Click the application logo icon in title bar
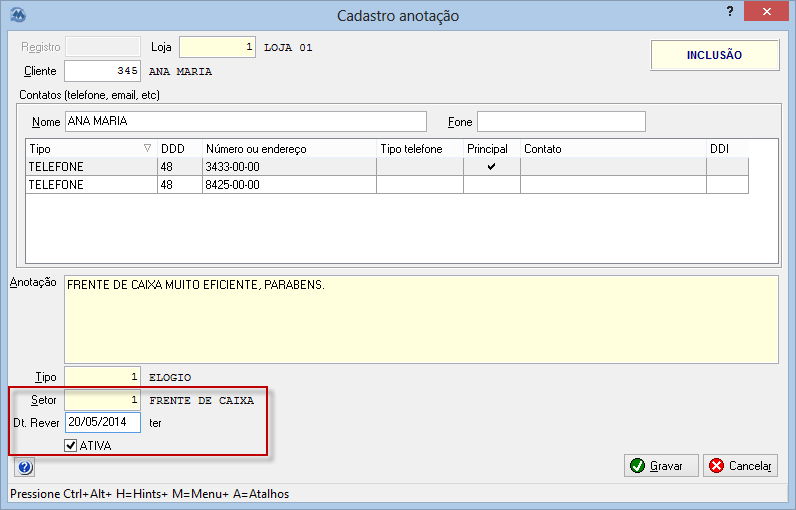This screenshot has height=510, width=796. pyautogui.click(x=18, y=15)
